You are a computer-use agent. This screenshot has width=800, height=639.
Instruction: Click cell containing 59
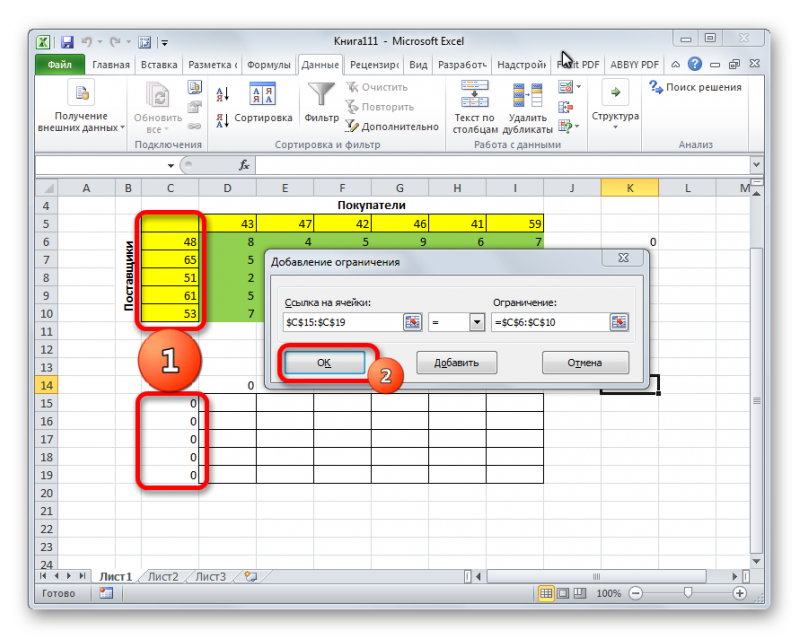click(x=515, y=224)
